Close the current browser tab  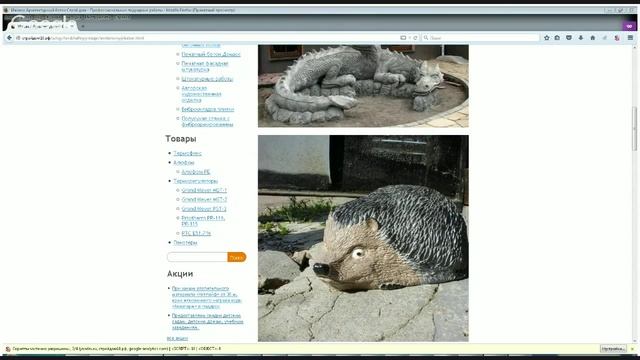[x=72, y=27]
